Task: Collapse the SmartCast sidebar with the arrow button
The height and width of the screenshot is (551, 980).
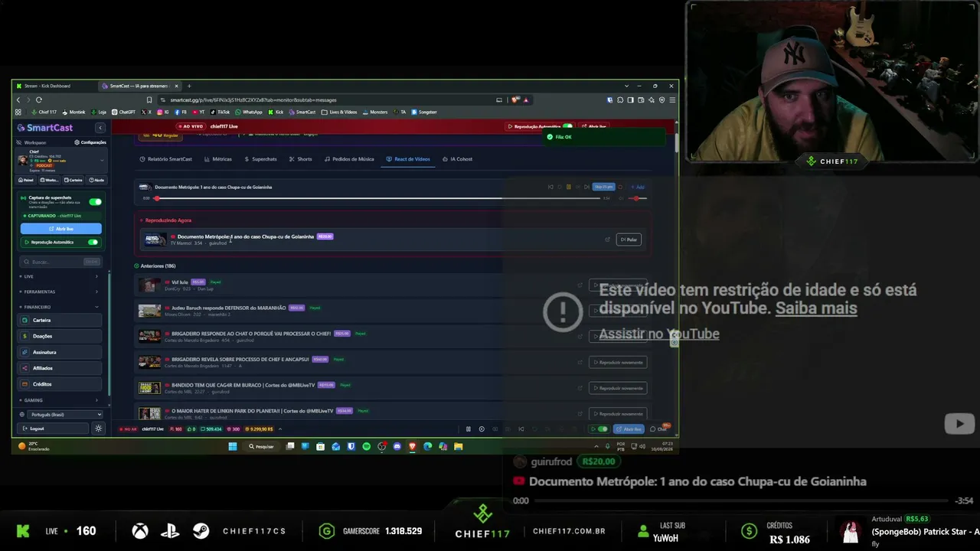Action: tap(100, 128)
